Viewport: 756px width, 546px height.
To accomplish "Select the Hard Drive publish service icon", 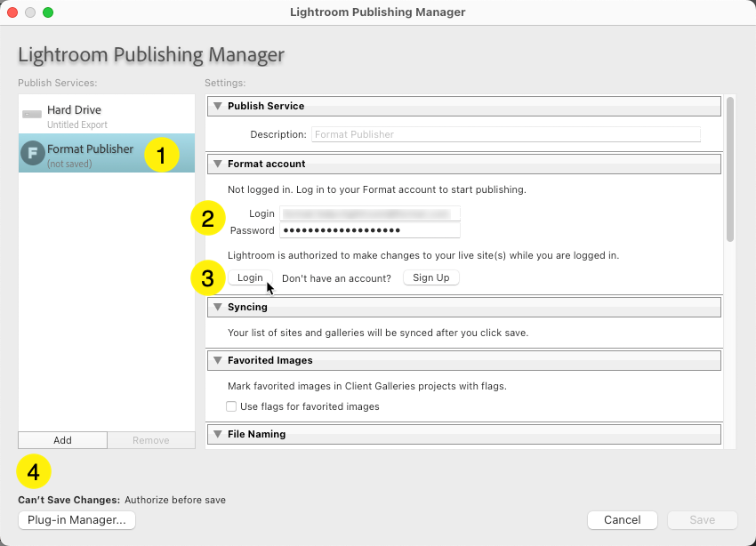I will pos(32,114).
